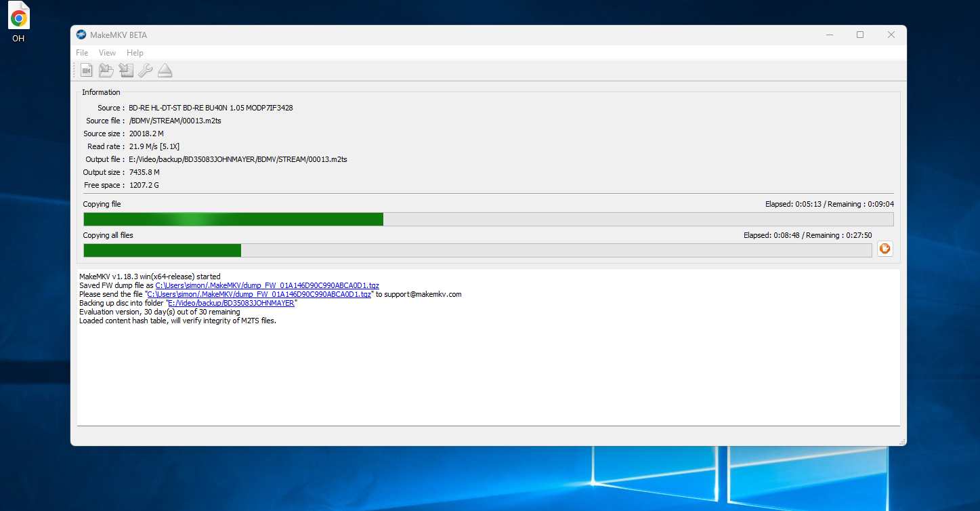Click the Open Disc folder icon

(x=106, y=70)
